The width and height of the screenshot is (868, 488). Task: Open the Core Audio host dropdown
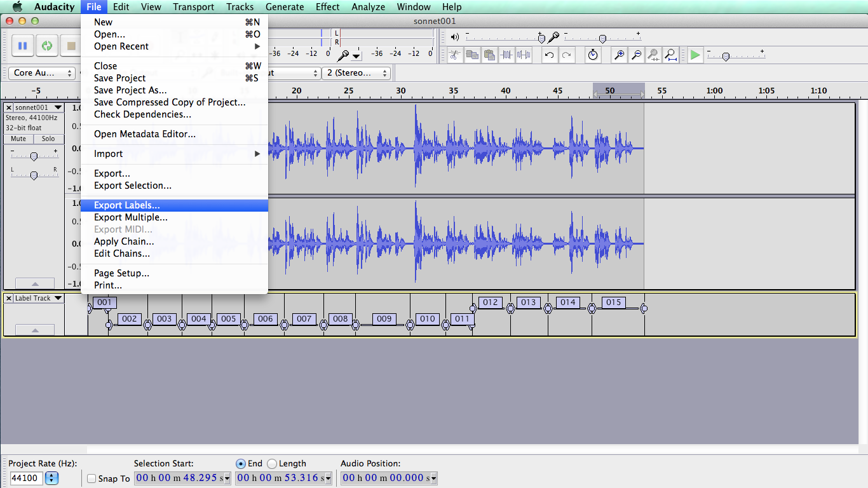[41, 73]
